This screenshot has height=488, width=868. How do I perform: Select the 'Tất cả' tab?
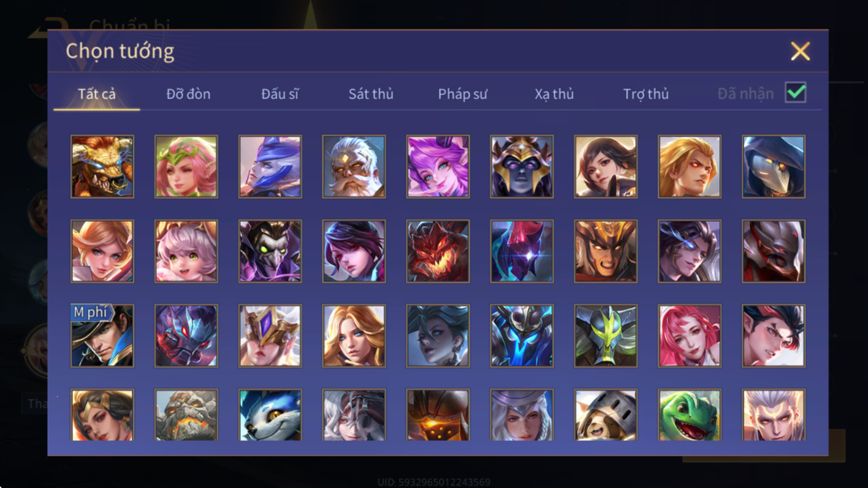(97, 94)
